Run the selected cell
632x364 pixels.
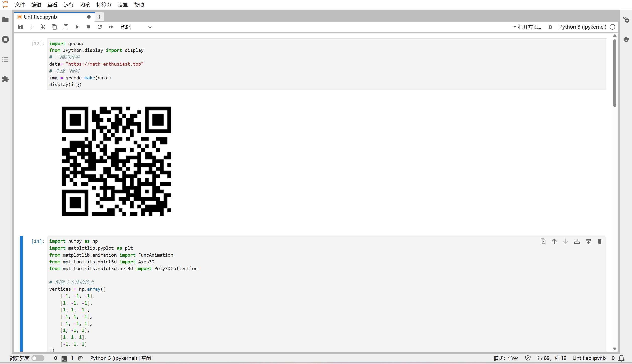pos(77,27)
